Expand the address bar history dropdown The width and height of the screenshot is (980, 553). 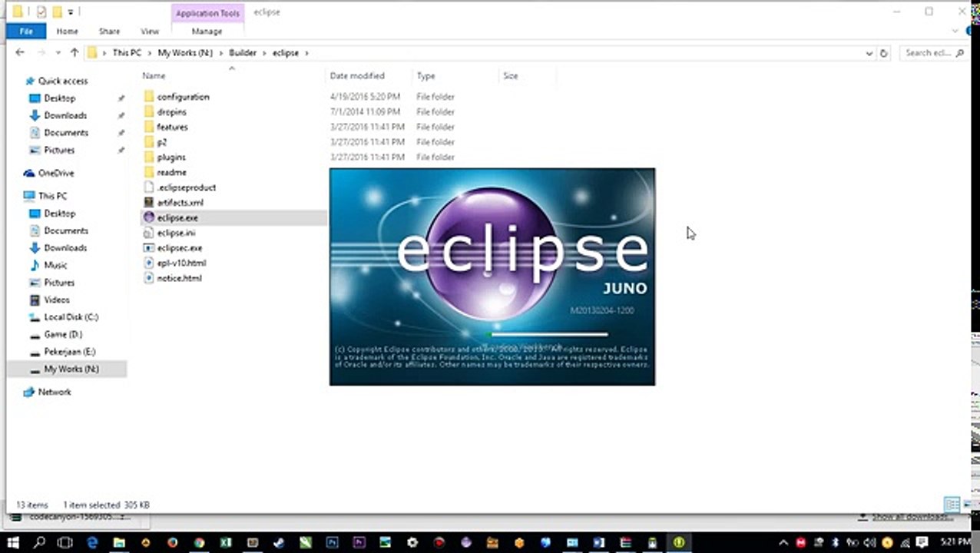869,53
